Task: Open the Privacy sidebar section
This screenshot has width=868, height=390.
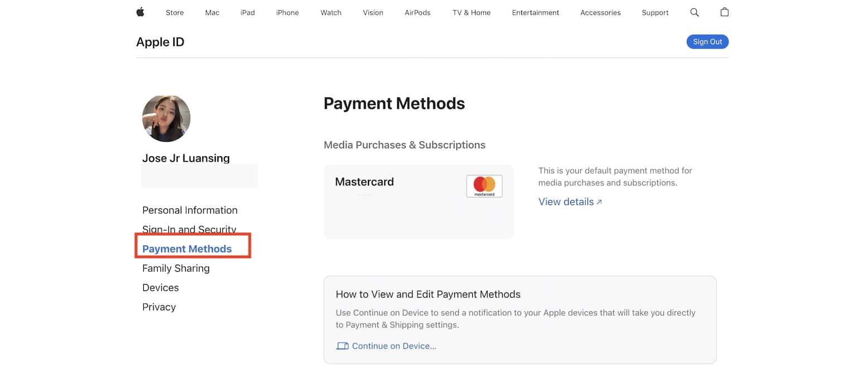Action: 159,307
